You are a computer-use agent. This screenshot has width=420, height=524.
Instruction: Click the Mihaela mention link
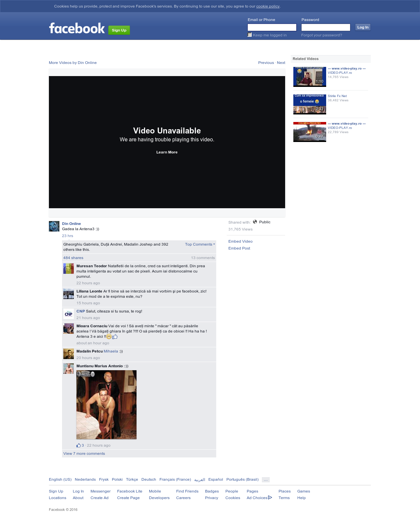pos(111,351)
